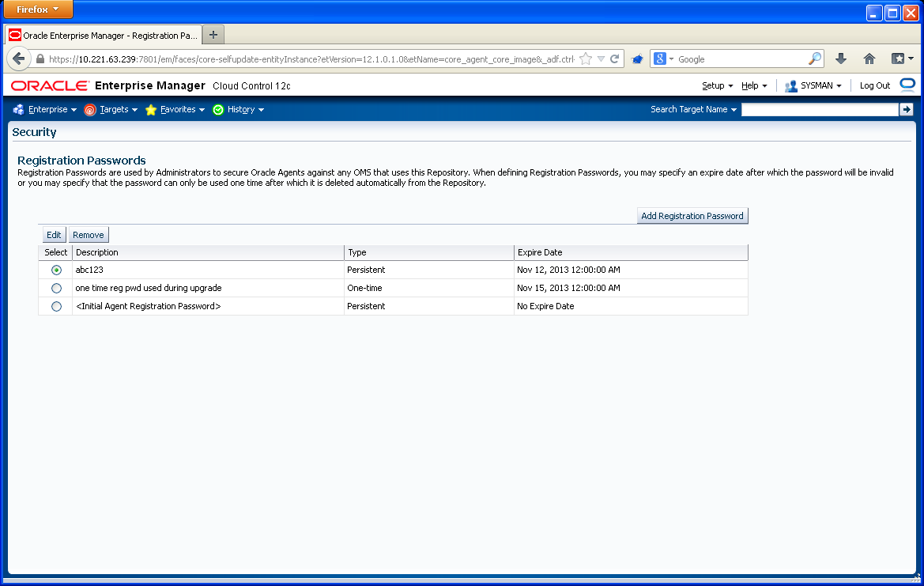Click the Log Out link
This screenshot has height=586, width=924.
point(874,86)
